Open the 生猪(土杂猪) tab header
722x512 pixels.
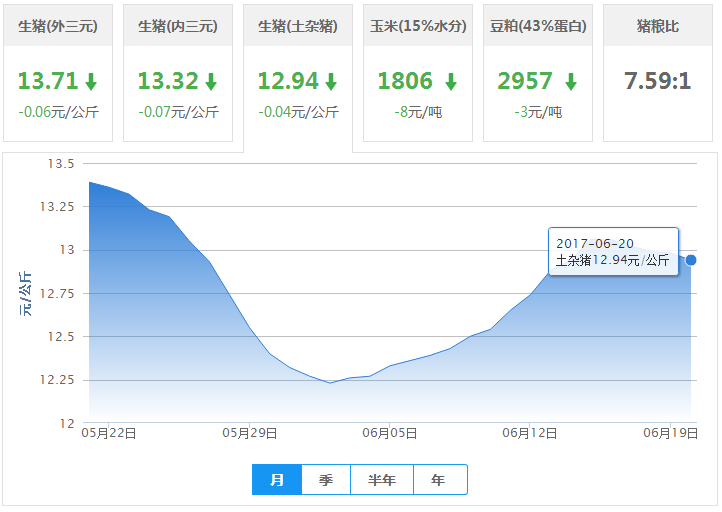298,26
